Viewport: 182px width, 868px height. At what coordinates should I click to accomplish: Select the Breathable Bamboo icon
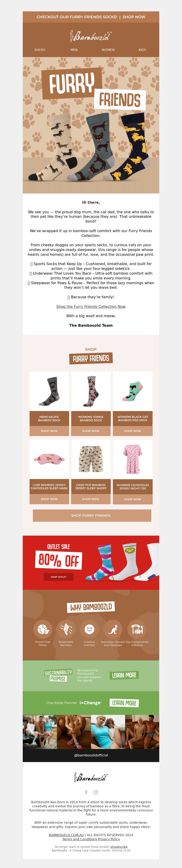coord(66,629)
